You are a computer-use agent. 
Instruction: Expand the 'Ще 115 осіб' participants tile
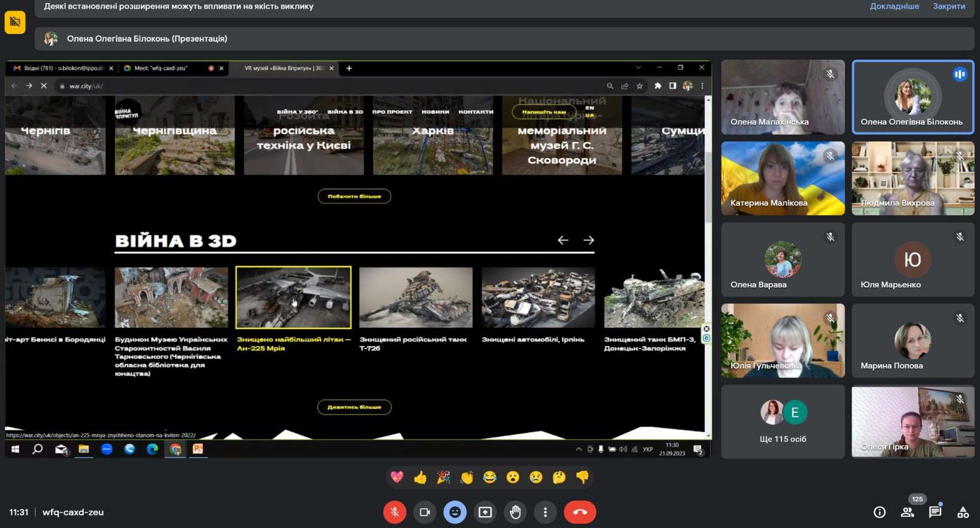783,422
